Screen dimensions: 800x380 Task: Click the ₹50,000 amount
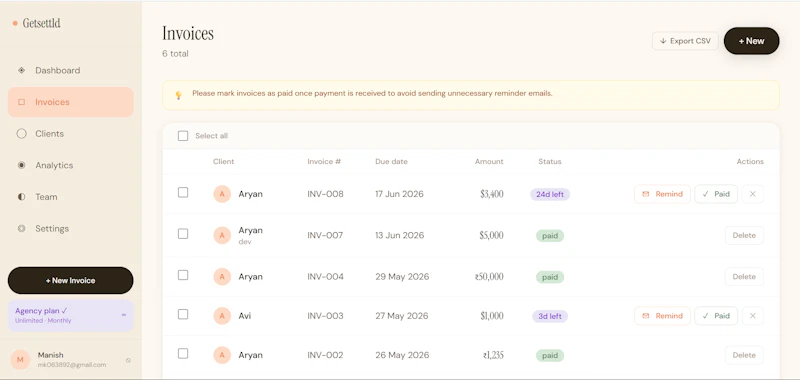click(489, 276)
